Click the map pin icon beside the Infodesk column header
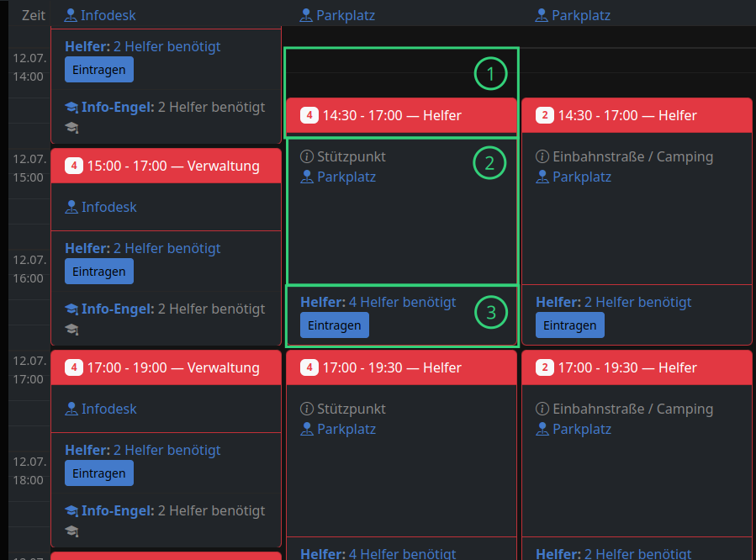Viewport: 756px width, 560px height. click(71, 15)
